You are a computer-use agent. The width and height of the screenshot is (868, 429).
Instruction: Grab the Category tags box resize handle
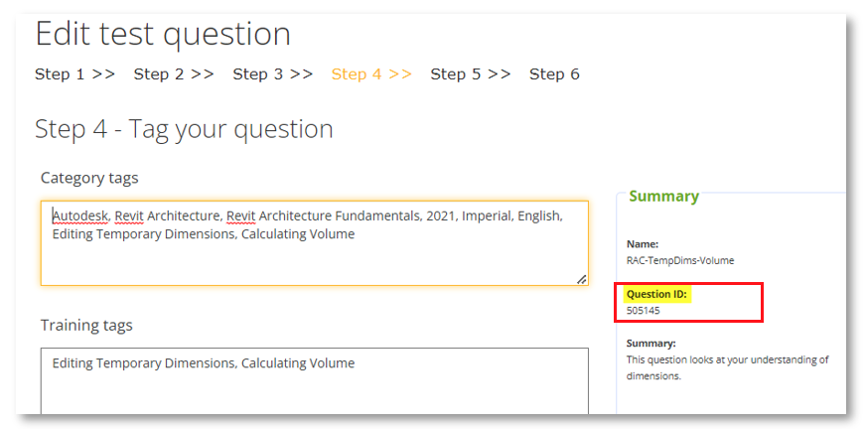point(581,279)
